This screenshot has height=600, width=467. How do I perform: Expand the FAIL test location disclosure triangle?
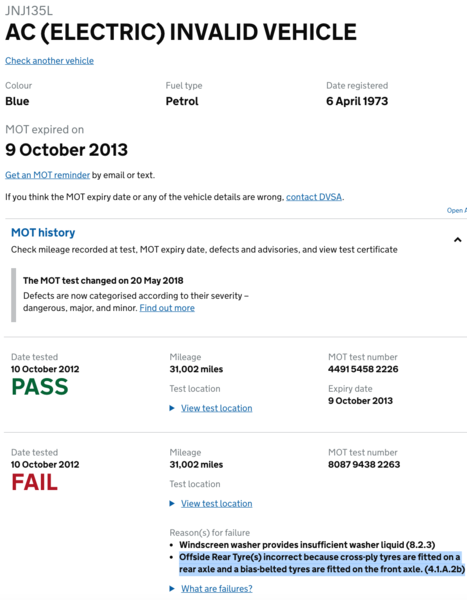coord(172,504)
